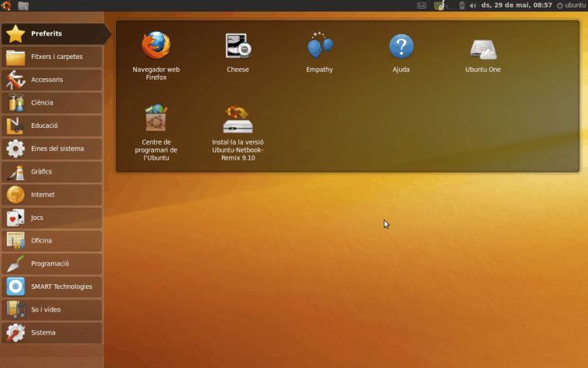Open Centre de programari de l'Ubuntu
This screenshot has height=368, width=588.
(156, 132)
